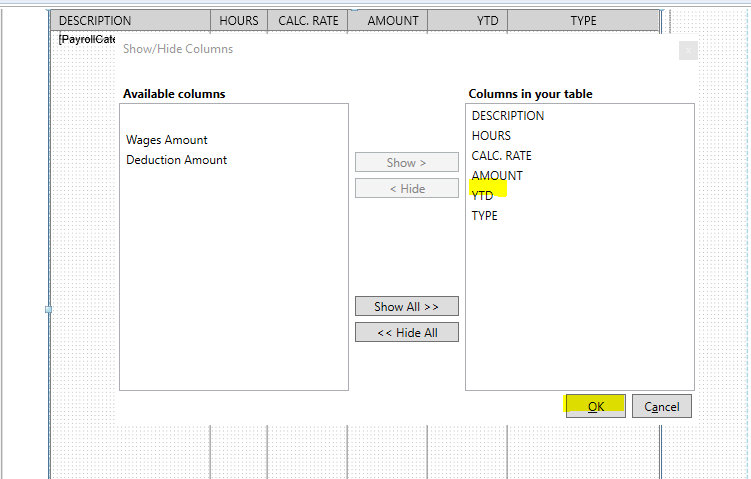Select Wages Amount in Available columns
Viewport: 751px width, 479px height.
167,140
